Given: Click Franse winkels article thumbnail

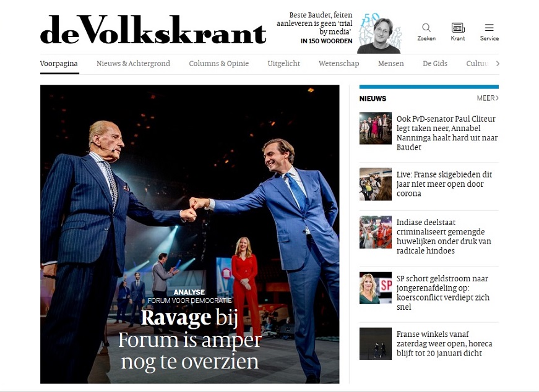Looking at the screenshot, I should point(376,344).
